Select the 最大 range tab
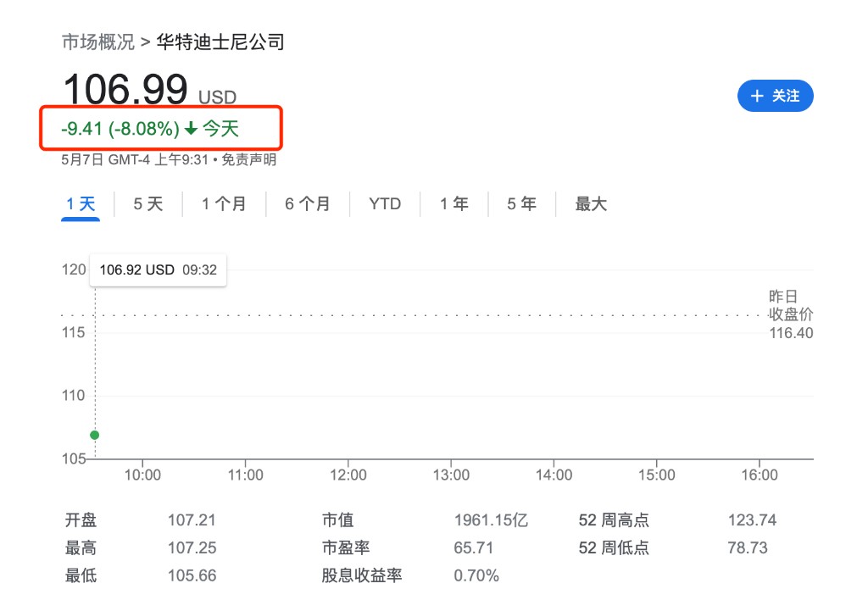The image size is (868, 600). (x=591, y=204)
